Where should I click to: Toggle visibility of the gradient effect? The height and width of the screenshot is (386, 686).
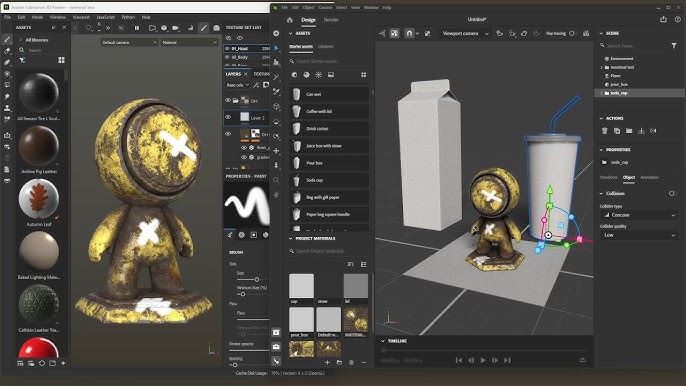coord(245,157)
